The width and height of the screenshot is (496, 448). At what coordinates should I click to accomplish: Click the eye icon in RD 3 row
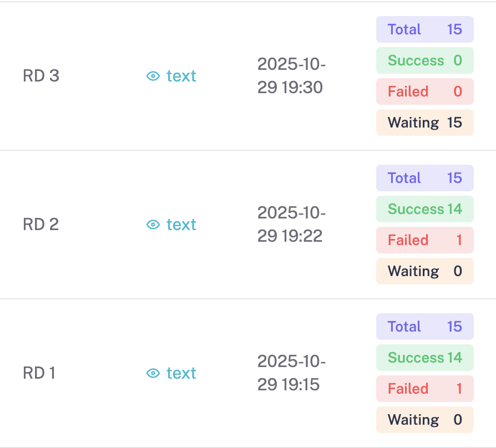(153, 76)
